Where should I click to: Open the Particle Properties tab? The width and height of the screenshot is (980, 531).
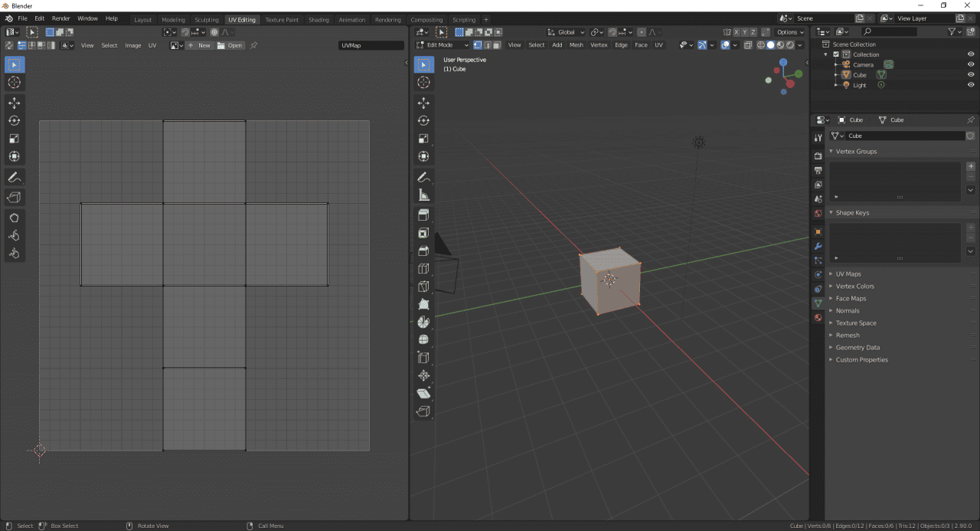click(818, 261)
